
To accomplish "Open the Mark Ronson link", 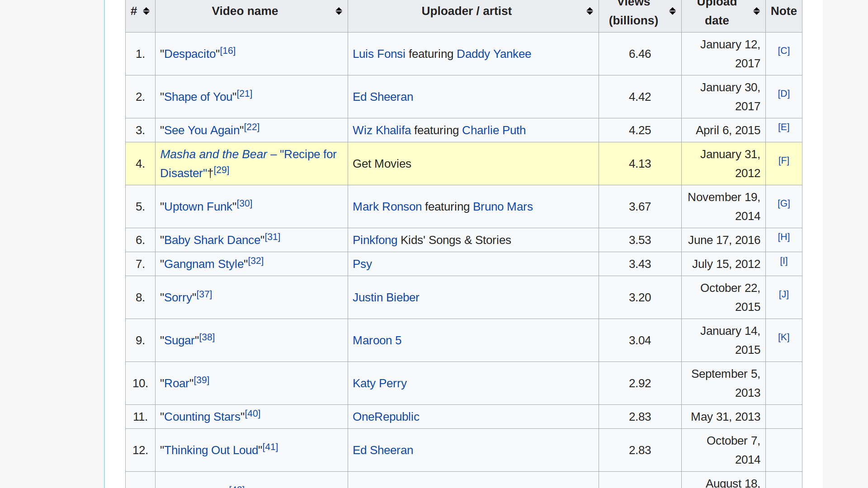I will (x=387, y=207).
